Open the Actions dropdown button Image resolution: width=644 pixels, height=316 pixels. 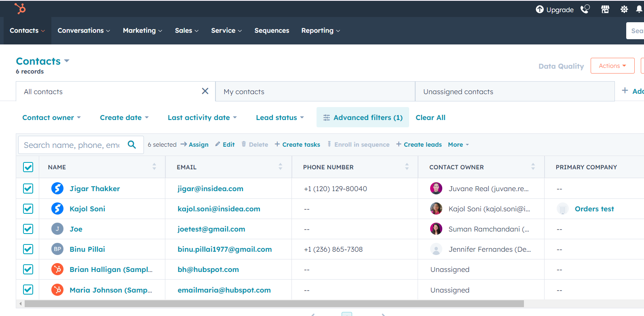tap(612, 65)
